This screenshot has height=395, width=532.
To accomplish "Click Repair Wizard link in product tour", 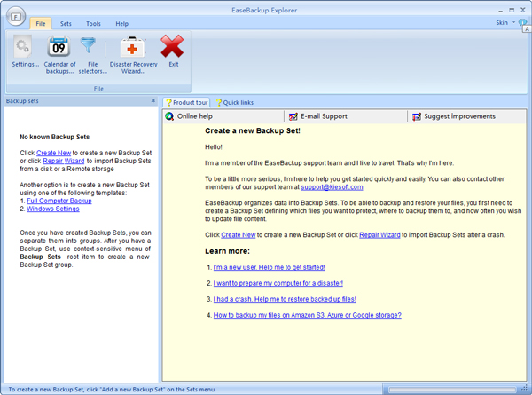I will pos(379,235).
